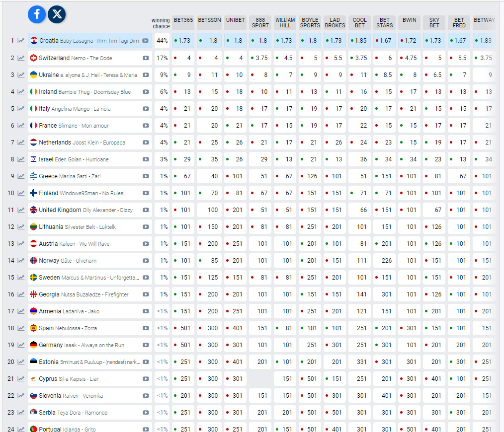504x432 pixels.
Task: Play video for Estonia's entry
Action: pyautogui.click(x=146, y=362)
